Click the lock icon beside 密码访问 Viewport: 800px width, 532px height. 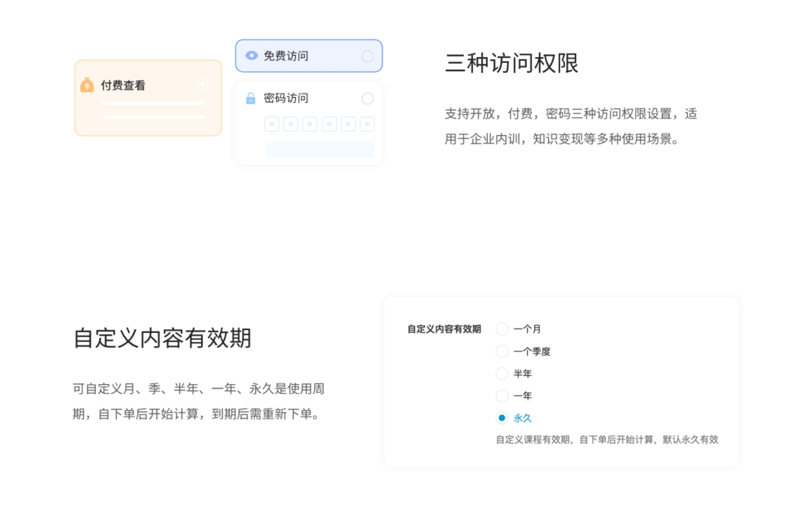(x=251, y=98)
